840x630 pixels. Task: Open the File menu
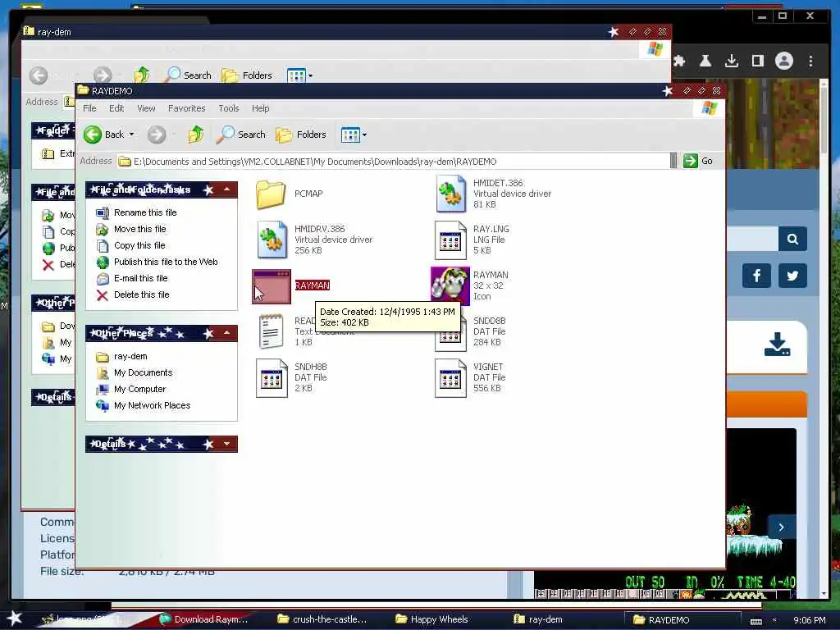[x=89, y=108]
